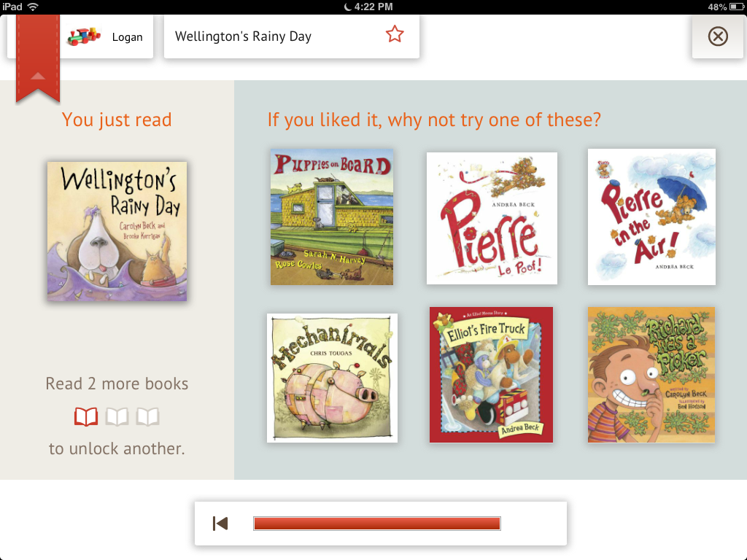Tap the star favorite icon
Image resolution: width=747 pixels, height=560 pixels.
(x=395, y=34)
